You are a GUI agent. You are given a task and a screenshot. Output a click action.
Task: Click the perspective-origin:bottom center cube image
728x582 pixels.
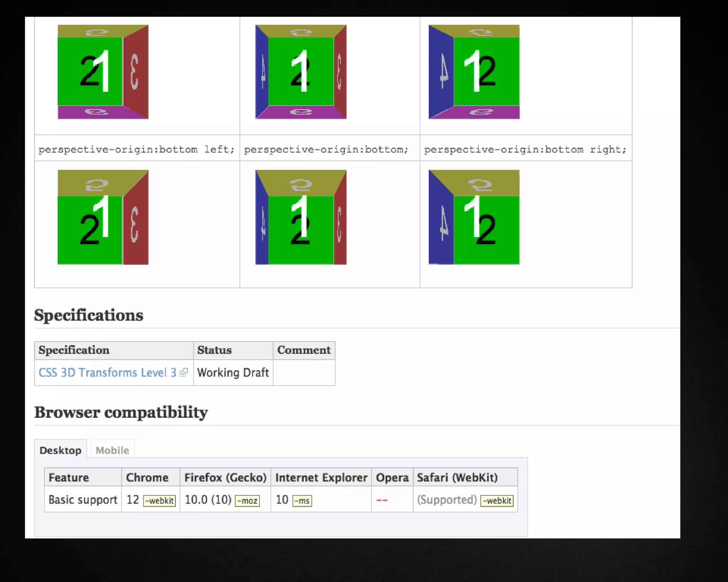coord(301,217)
